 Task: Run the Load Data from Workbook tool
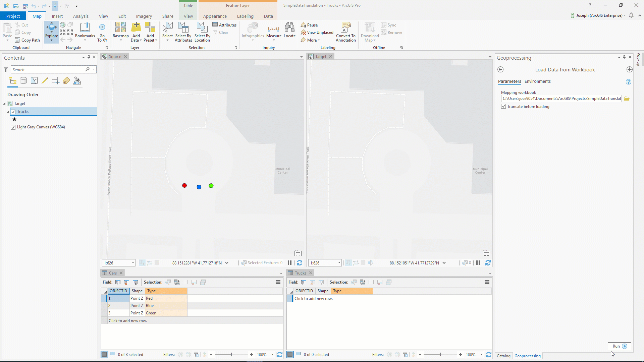619,346
